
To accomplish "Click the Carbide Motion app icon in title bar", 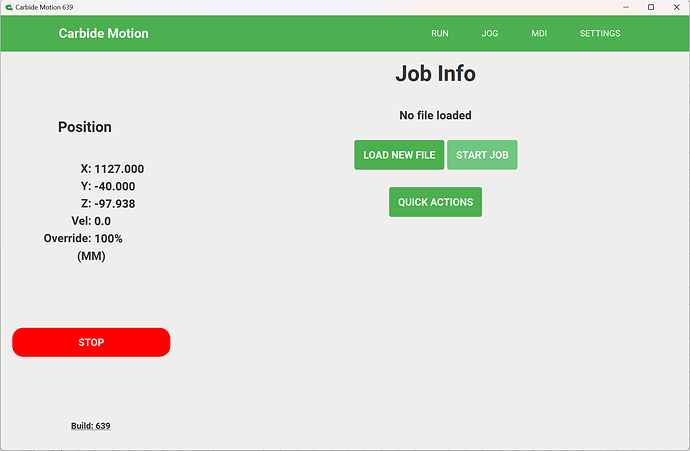I will point(9,7).
